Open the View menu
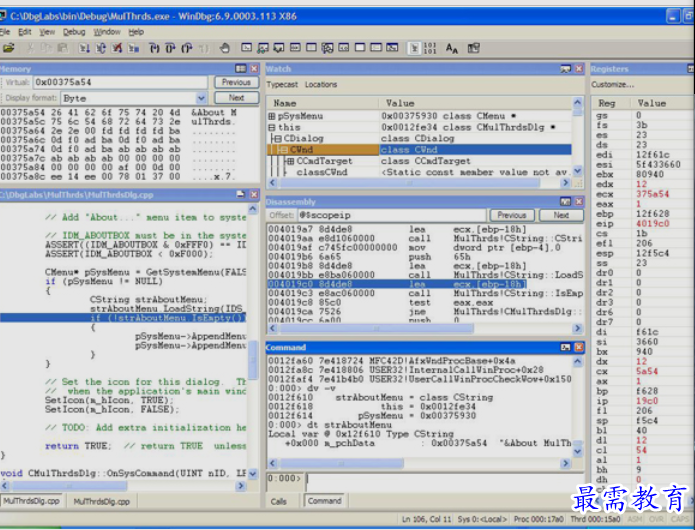This screenshot has height=530, width=695. [47, 32]
